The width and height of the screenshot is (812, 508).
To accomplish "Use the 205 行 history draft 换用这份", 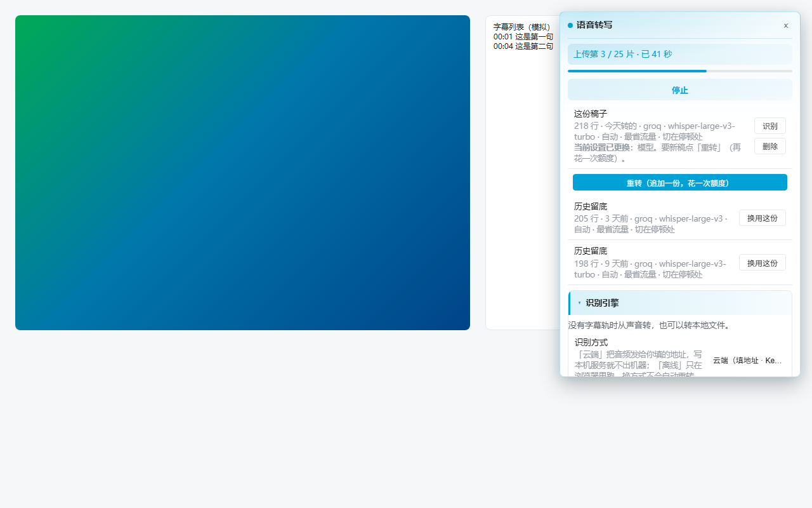I will (x=763, y=218).
